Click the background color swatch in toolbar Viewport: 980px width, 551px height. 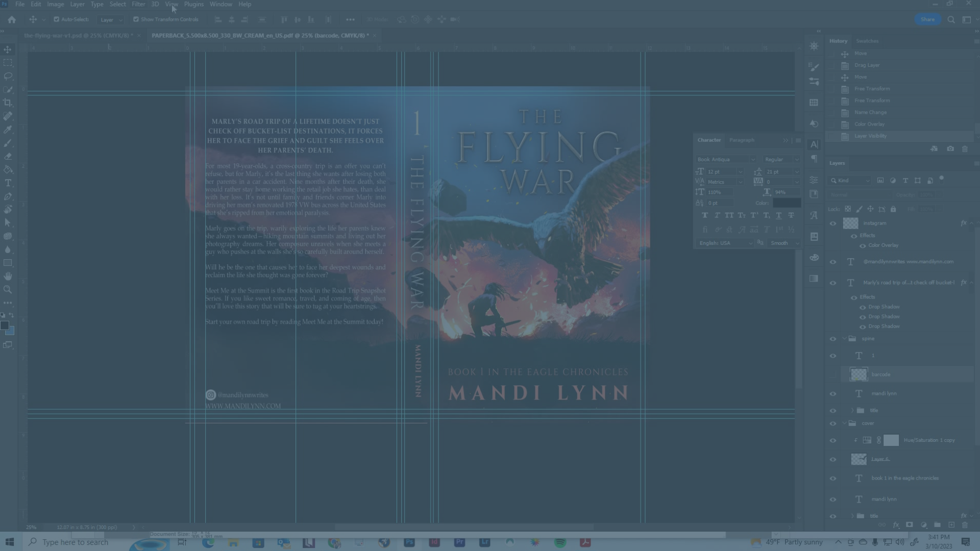coord(10,332)
